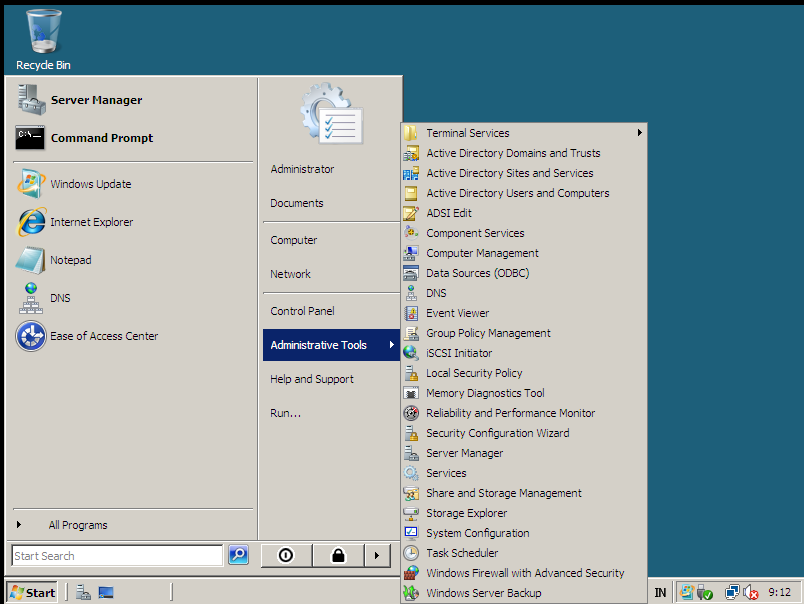This screenshot has height=604, width=804.
Task: Expand Administrative Tools submenu arrow
Action: [391, 345]
